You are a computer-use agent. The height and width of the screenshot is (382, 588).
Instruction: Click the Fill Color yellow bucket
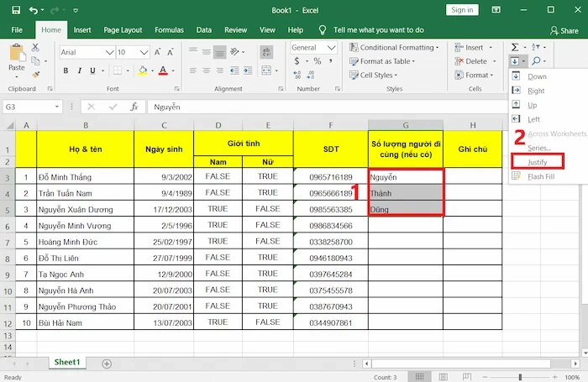143,71
